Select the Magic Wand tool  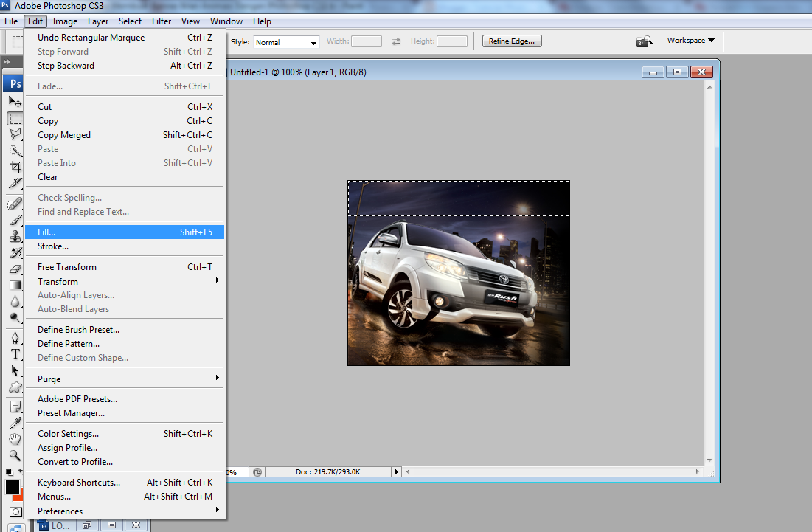(15, 151)
